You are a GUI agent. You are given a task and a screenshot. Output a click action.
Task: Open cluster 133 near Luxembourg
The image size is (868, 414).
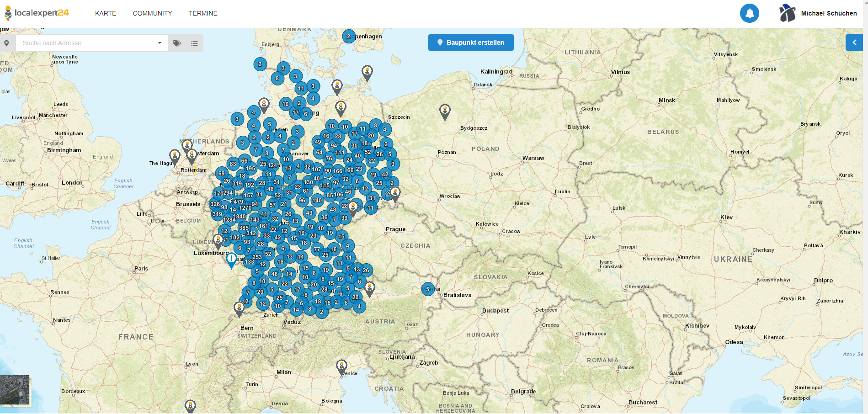tap(249, 262)
